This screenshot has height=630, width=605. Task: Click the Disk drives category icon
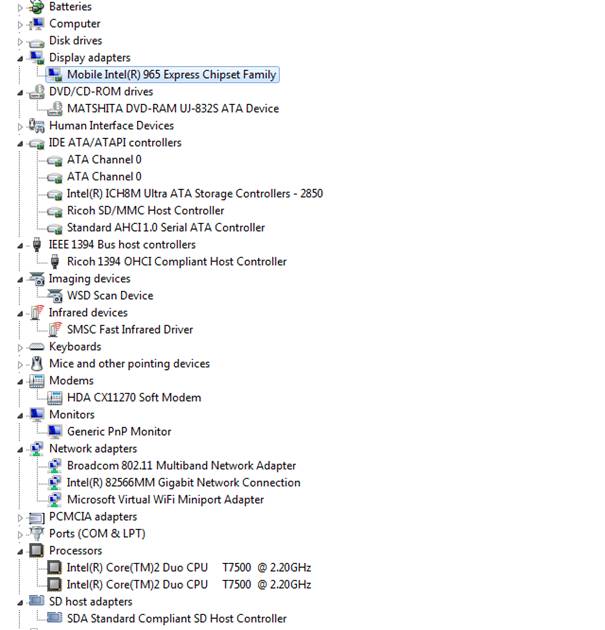(x=37, y=42)
